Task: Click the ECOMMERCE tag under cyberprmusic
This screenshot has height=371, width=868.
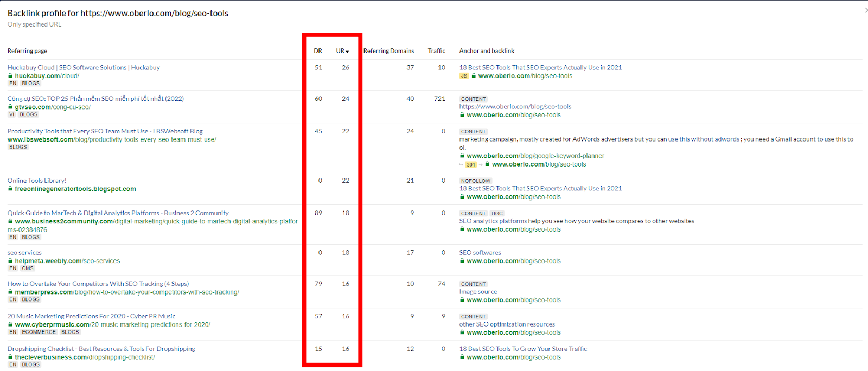Action: coord(39,332)
